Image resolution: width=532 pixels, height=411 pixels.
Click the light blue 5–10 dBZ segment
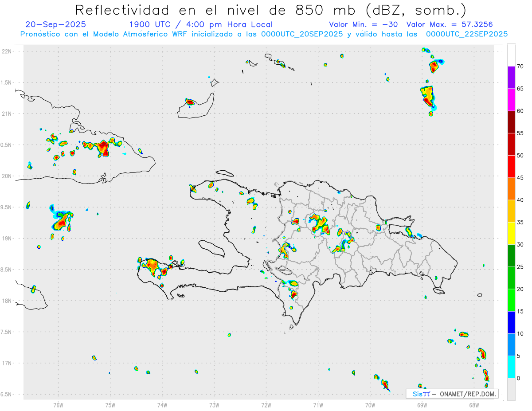511,345
